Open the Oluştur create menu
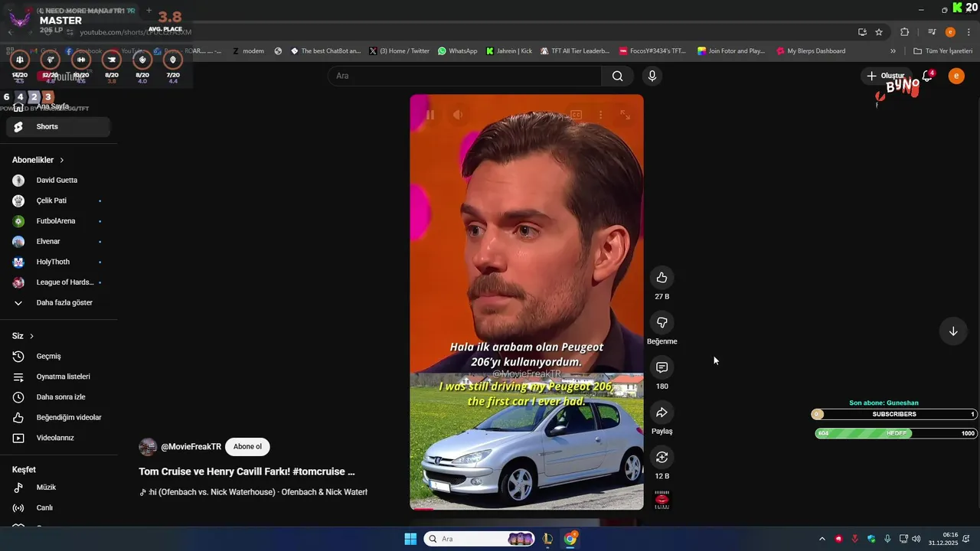Screen dimensions: 980x551 point(885,76)
